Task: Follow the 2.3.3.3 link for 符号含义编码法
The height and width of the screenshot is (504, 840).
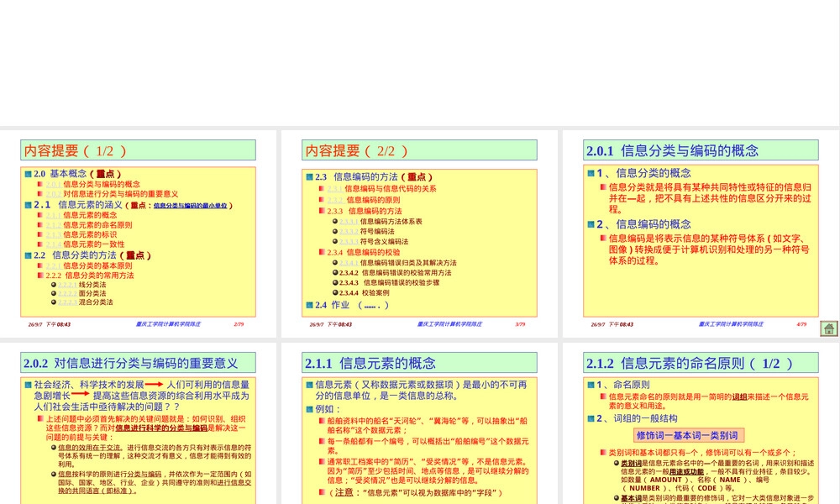Action: [349, 242]
